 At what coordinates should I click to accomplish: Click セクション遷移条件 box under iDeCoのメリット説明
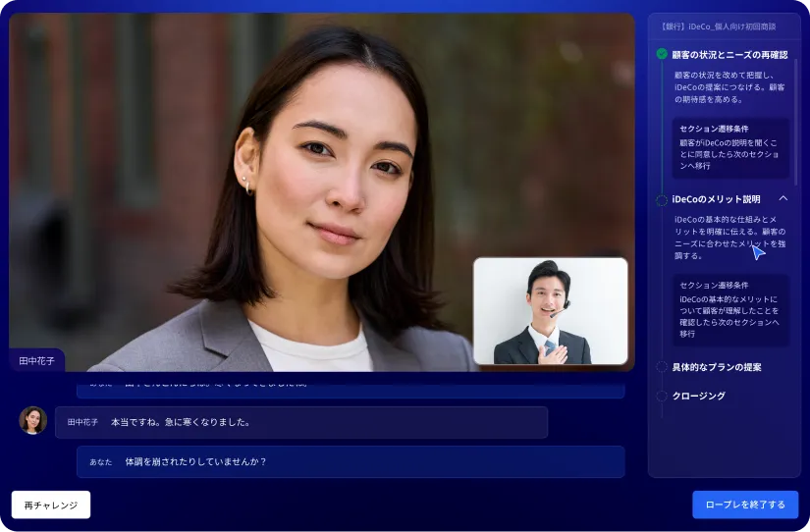[x=730, y=310]
